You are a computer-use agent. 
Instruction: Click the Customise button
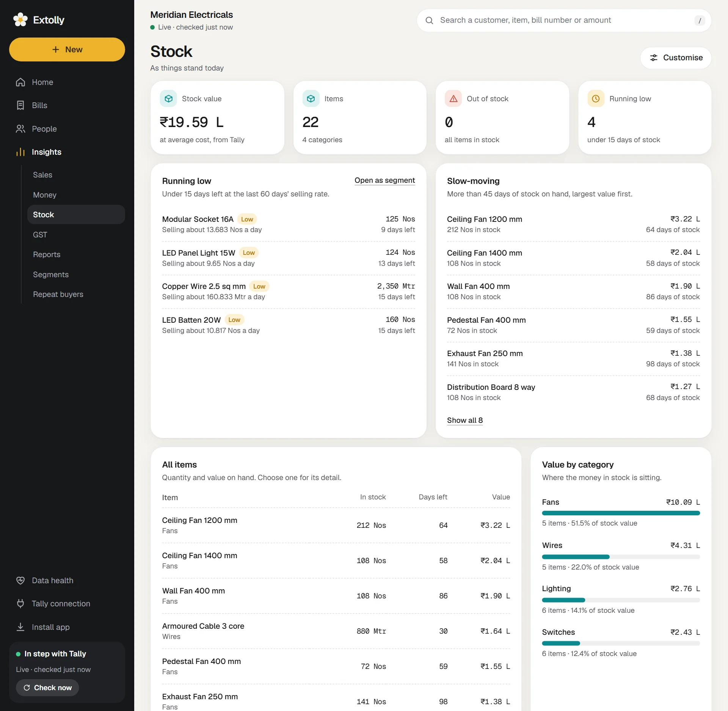point(676,58)
